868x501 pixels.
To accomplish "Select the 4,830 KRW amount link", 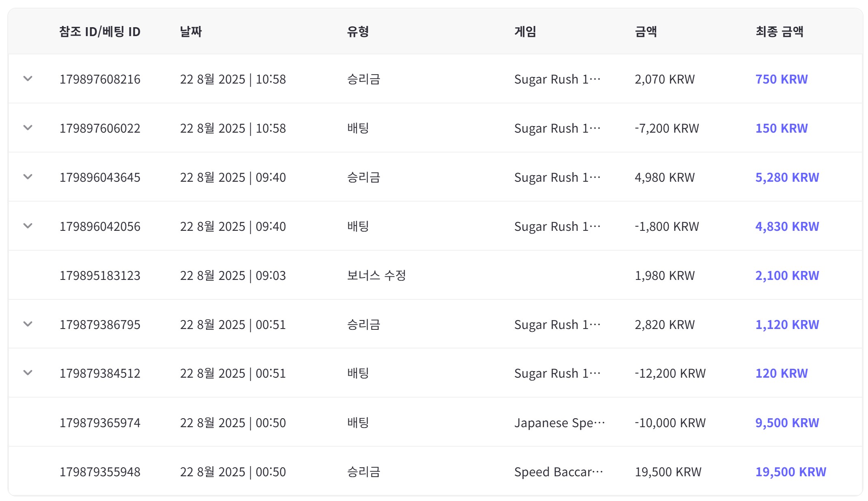I will (787, 226).
